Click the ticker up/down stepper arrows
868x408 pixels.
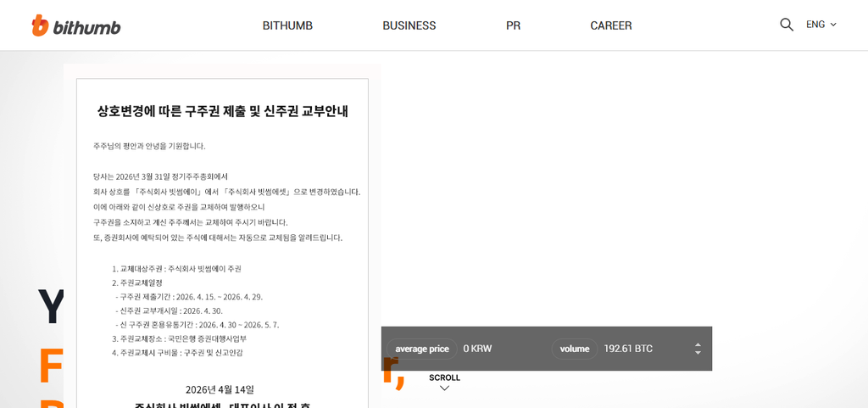point(698,349)
